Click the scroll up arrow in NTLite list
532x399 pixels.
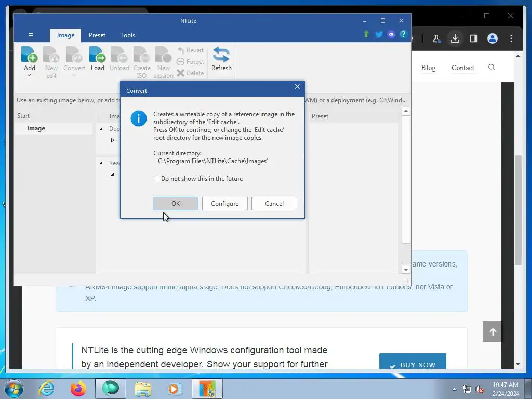pos(406,111)
